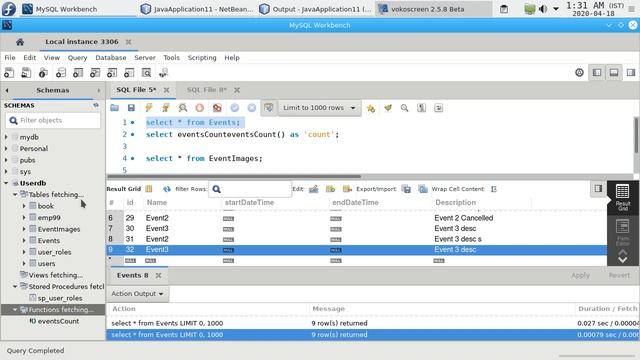Toggle auto-commit mode
The width and height of the screenshot is (640, 360).
pos(269,108)
